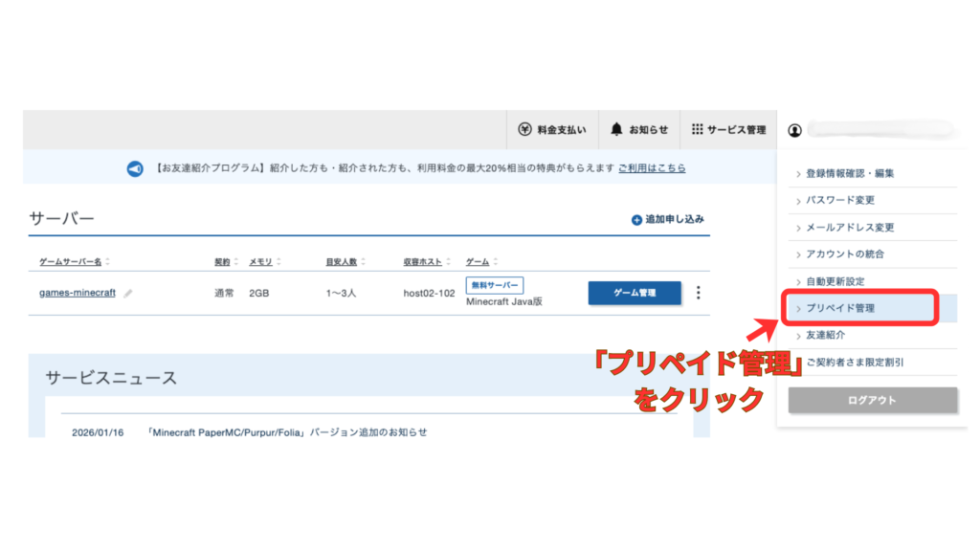Open the user account avatar icon

coord(794,129)
